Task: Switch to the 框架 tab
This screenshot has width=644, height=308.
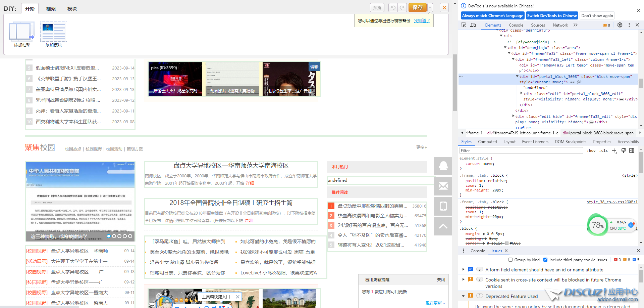Action: tap(51, 9)
